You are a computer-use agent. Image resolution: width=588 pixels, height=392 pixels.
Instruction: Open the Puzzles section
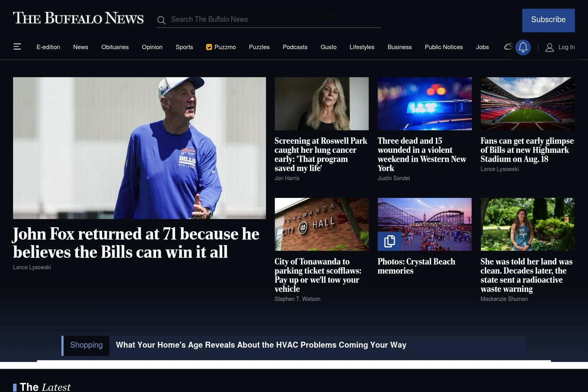coord(259,47)
